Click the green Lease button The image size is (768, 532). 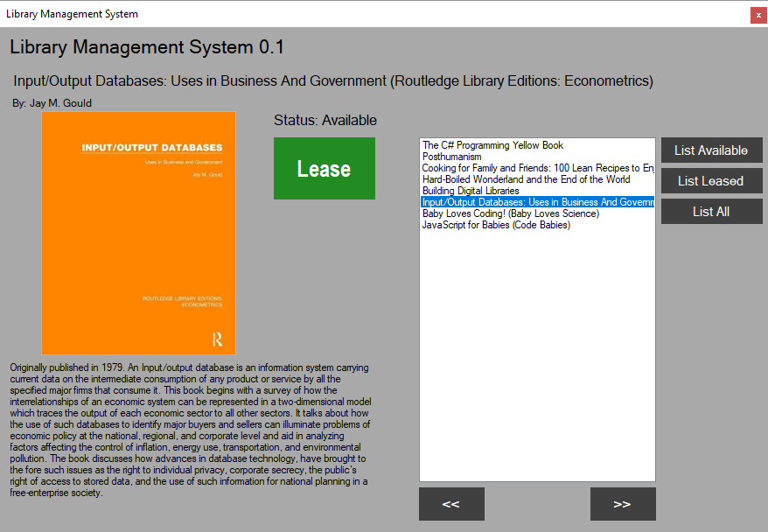pyautogui.click(x=325, y=169)
